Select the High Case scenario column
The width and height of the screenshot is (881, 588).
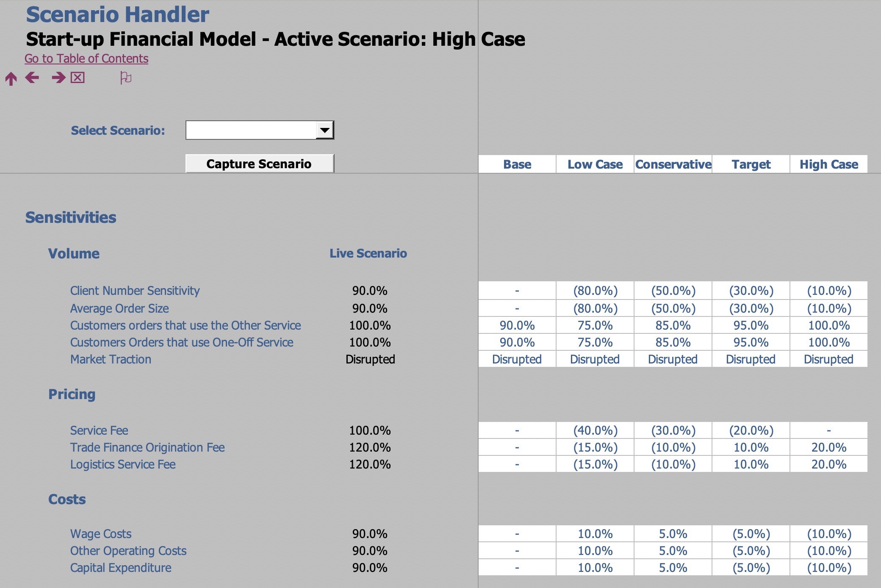click(826, 165)
